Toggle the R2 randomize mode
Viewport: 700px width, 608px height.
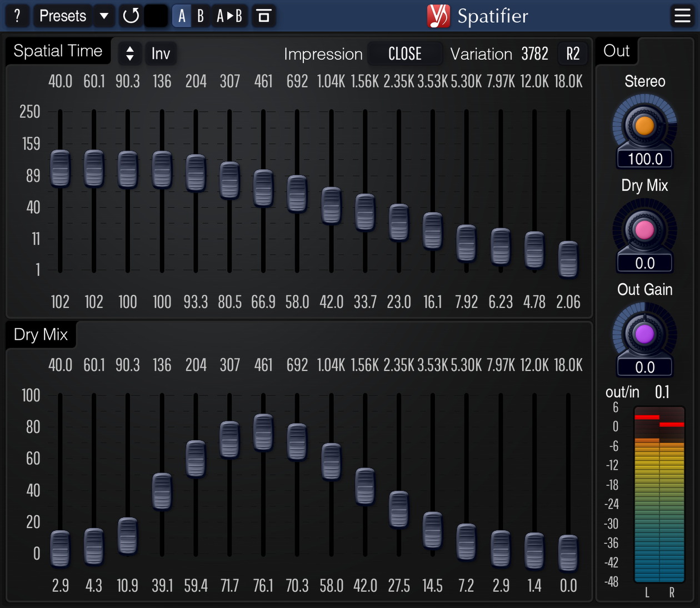pyautogui.click(x=573, y=53)
